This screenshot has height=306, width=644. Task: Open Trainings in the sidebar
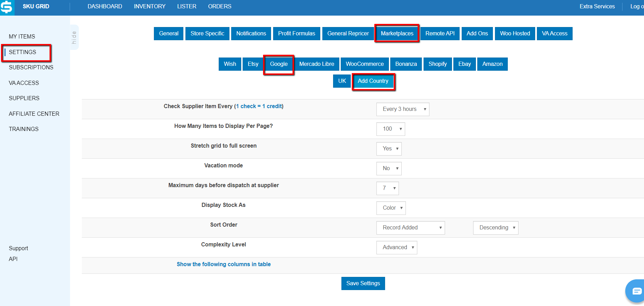pyautogui.click(x=24, y=129)
